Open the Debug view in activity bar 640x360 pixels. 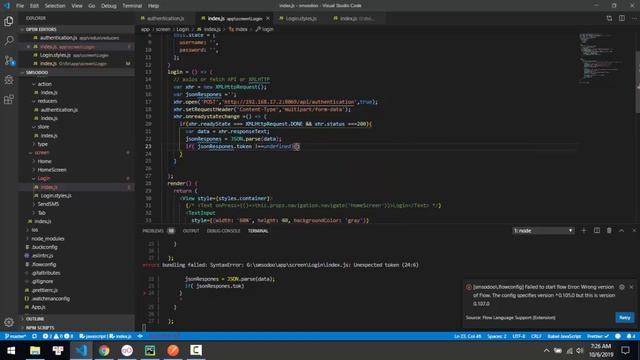[9, 80]
